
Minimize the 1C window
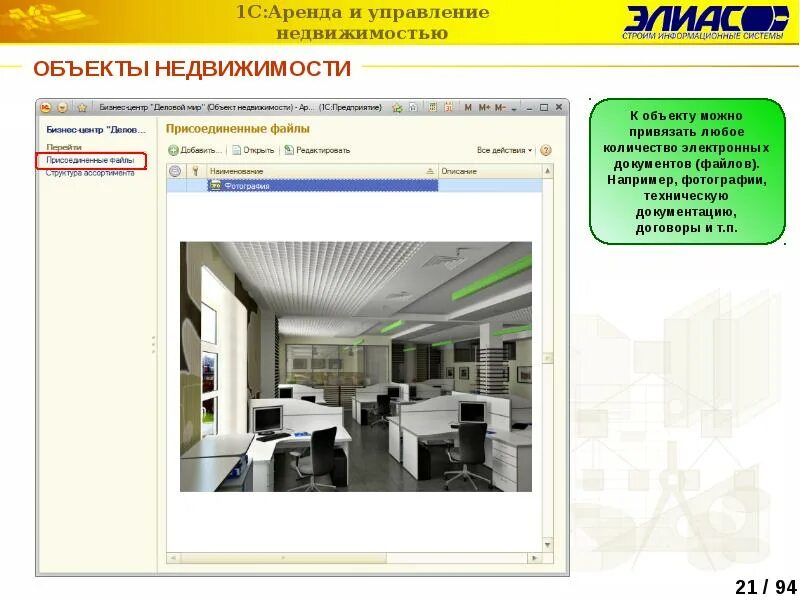click(x=530, y=108)
